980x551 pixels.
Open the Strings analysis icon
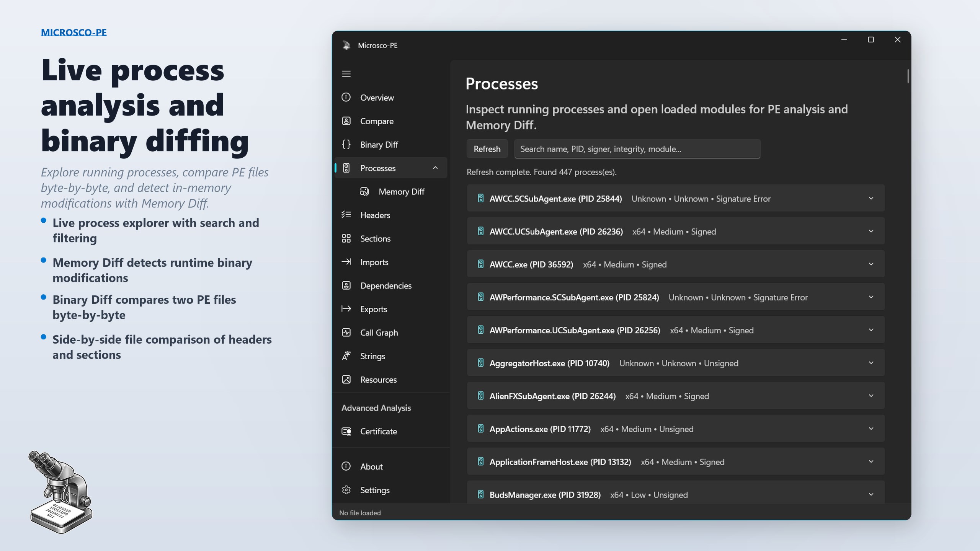[x=346, y=356]
